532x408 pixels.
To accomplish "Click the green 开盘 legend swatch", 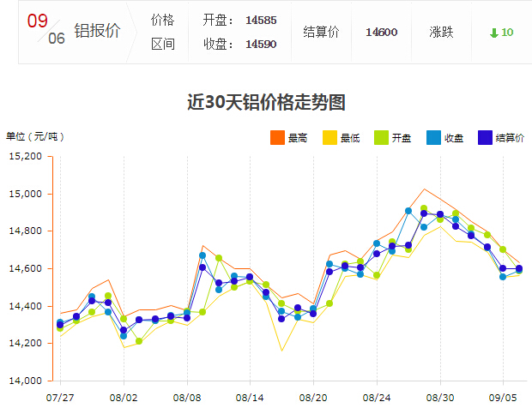I will point(381,138).
